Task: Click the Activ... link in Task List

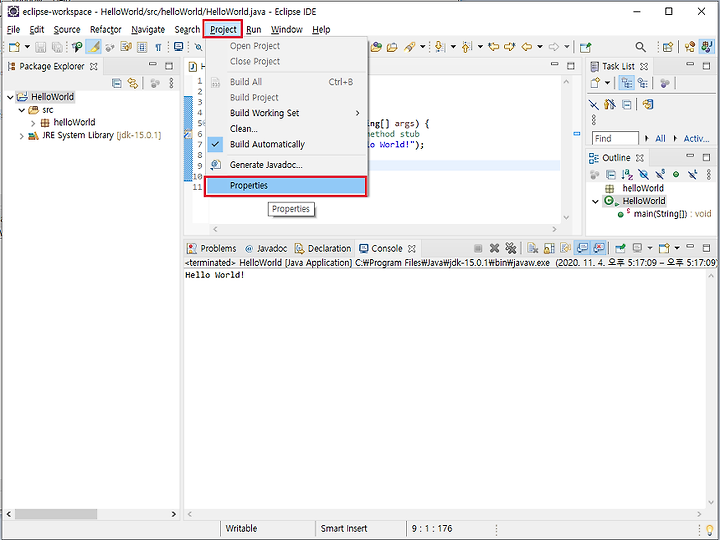Action: (696, 138)
